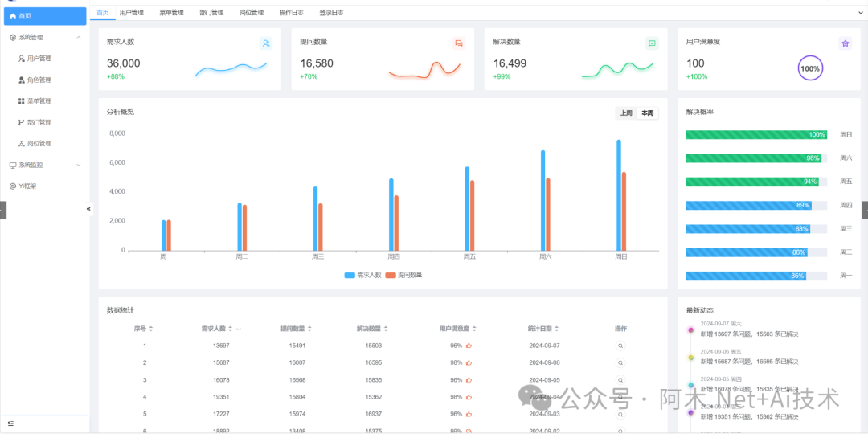The width and height of the screenshot is (868, 434).
Task: Click the 用户满意度 card star icon
Action: tap(845, 43)
